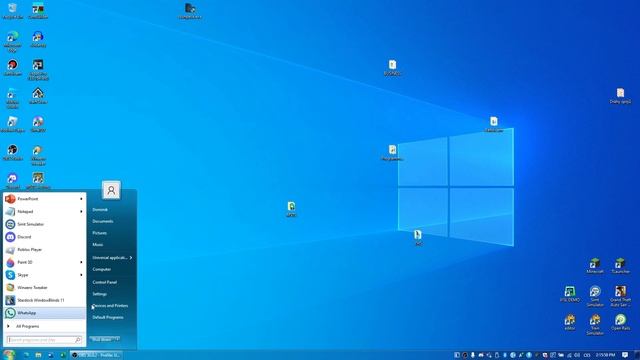Click the Shut down button
This screenshot has width=640, height=360.
coord(101,339)
